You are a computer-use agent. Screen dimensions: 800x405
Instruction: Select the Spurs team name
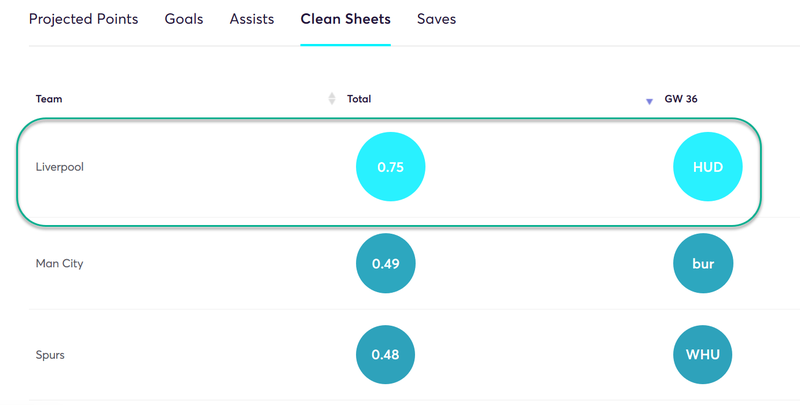(x=50, y=355)
